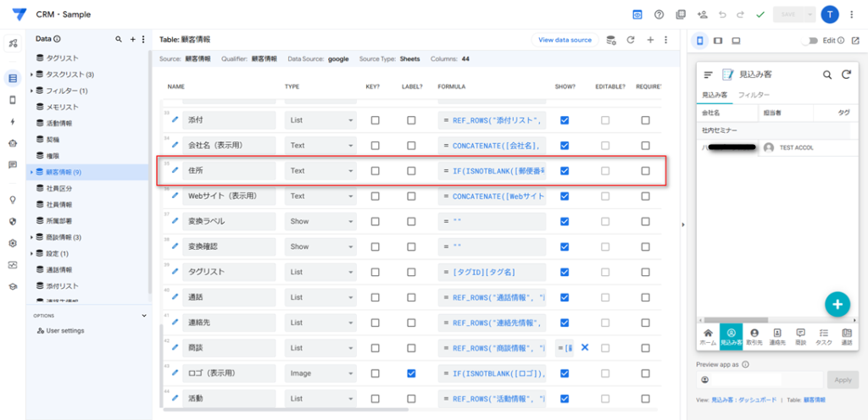Click the pencil edit icon for 住所 column

point(175,170)
